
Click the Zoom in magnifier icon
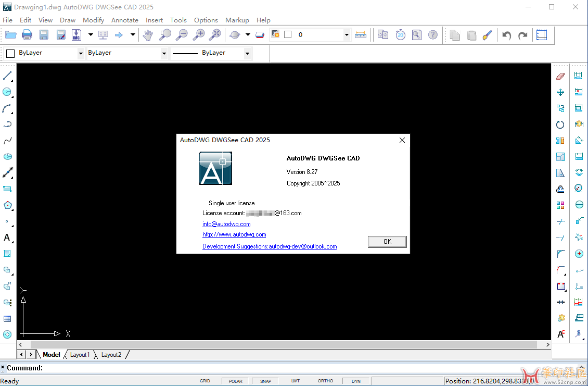(x=199, y=35)
